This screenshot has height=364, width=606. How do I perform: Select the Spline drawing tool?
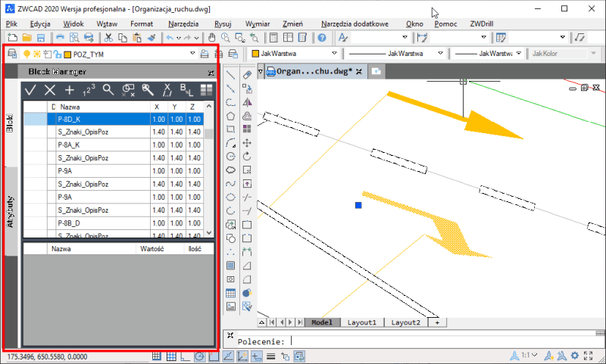pos(231,184)
